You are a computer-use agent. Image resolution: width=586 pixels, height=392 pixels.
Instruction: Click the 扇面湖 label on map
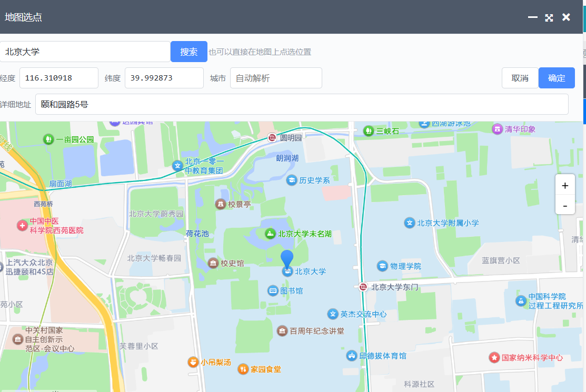[61, 184]
